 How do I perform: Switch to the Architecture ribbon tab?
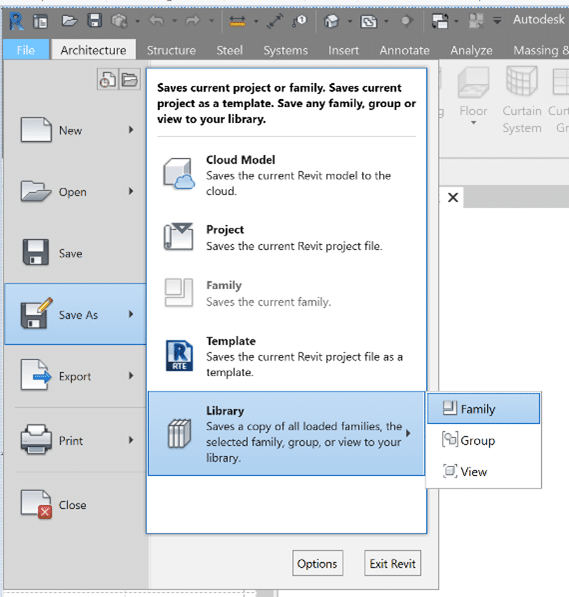tap(93, 50)
